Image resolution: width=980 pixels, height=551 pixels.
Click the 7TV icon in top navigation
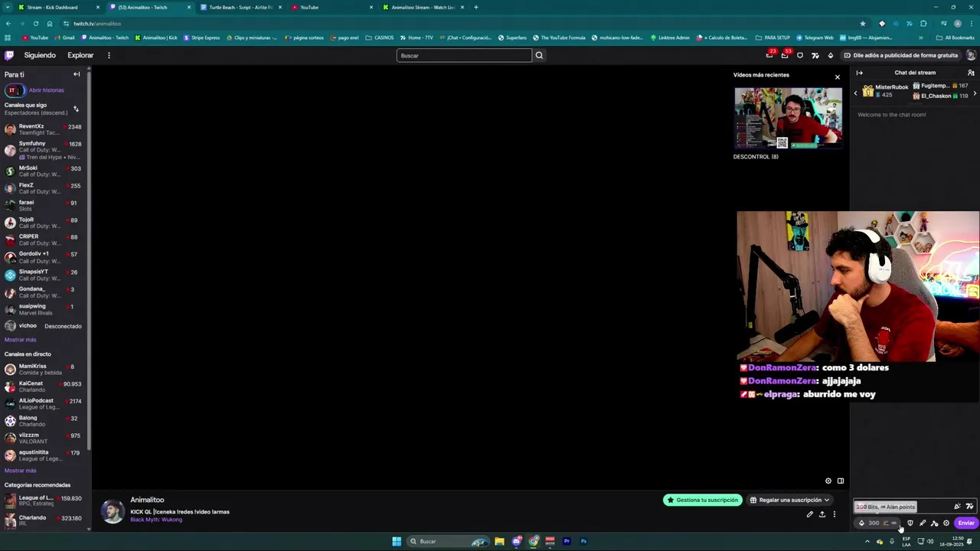click(815, 55)
